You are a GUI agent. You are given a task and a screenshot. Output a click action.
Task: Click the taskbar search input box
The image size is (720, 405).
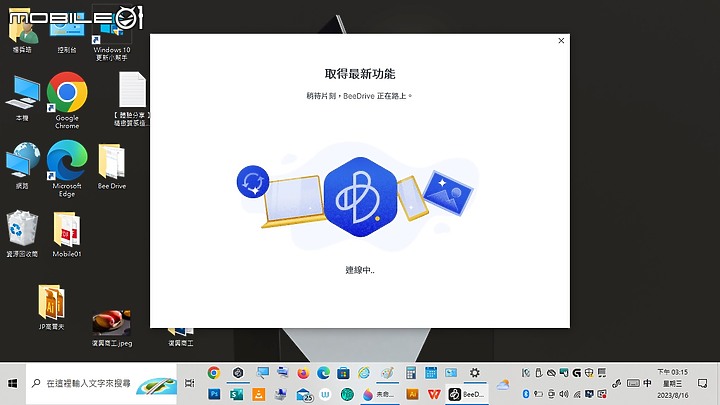(x=101, y=383)
